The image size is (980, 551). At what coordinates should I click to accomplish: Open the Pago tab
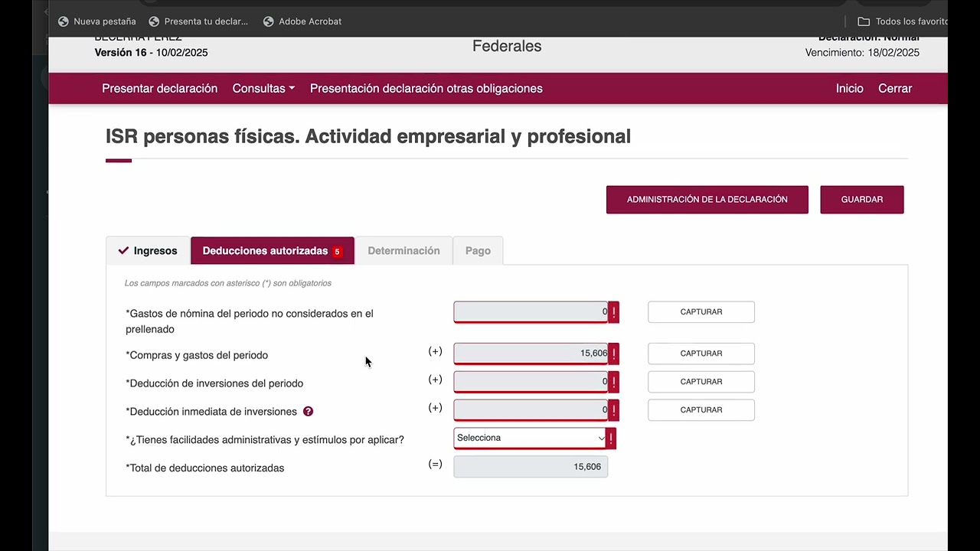point(478,251)
